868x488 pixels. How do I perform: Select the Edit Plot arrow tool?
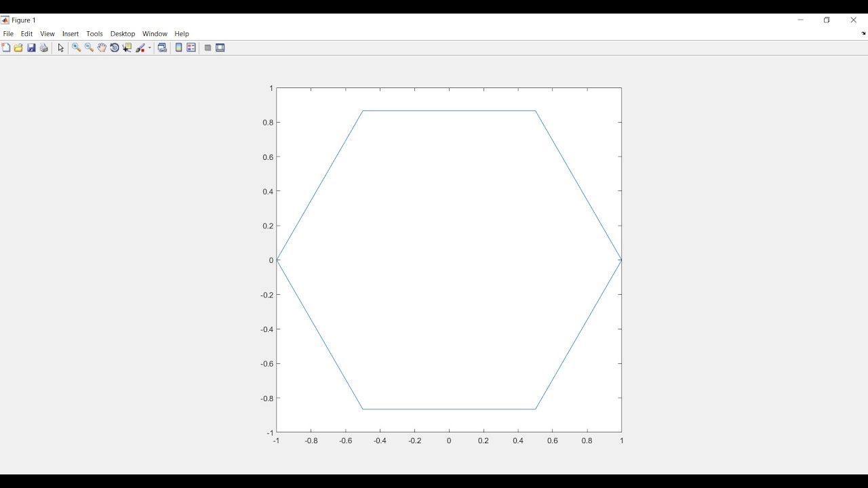point(61,47)
